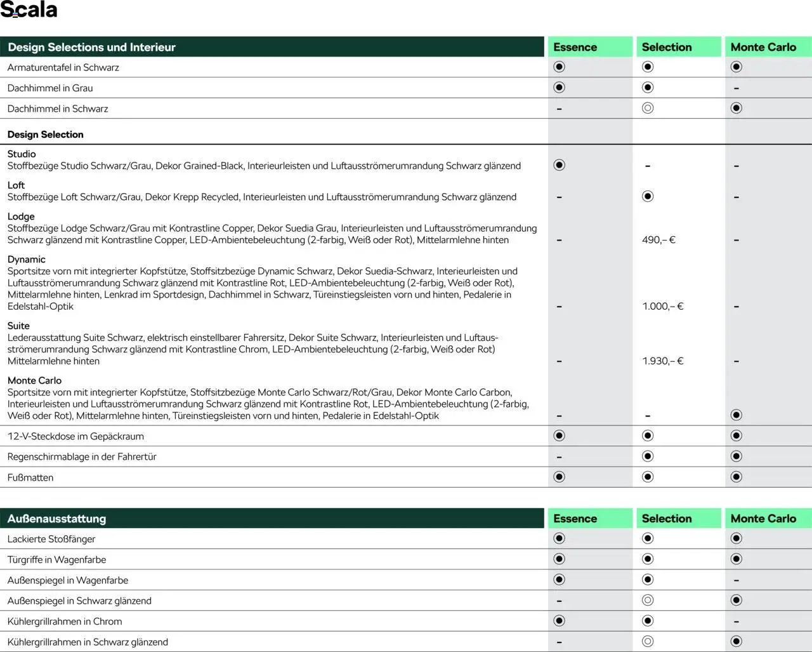
Task: Click the 1.000,– € Dynamic price
Action: point(662,307)
